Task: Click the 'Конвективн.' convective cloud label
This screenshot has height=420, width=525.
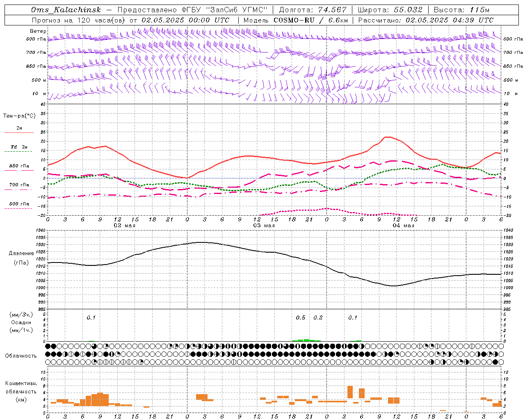Action: pos(21,383)
